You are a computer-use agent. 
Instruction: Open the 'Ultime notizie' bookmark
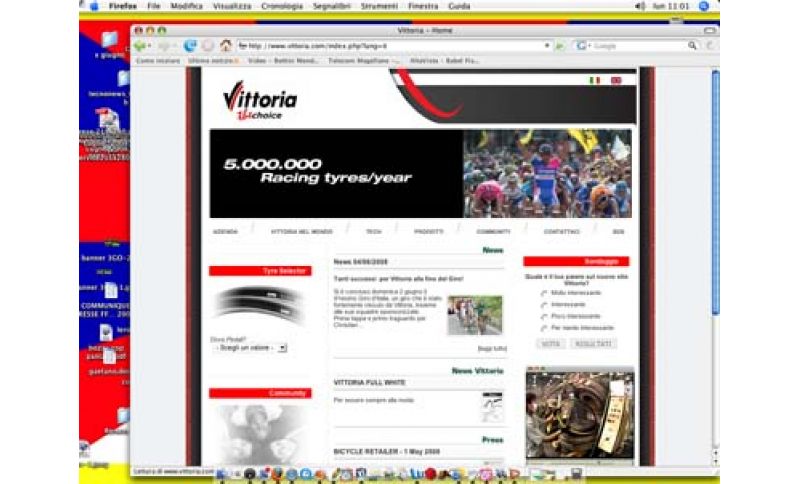click(x=213, y=61)
